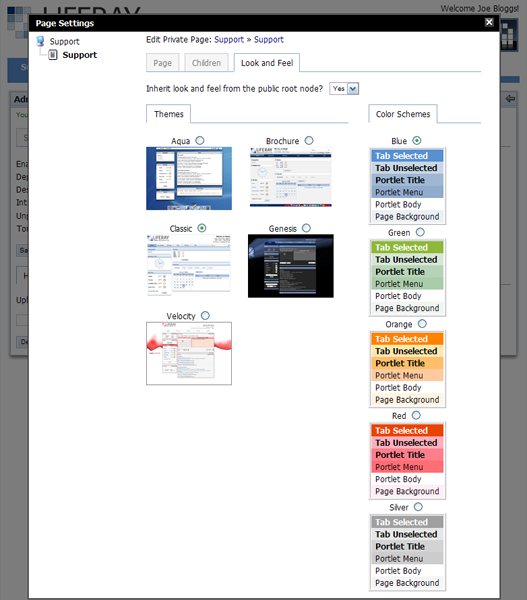The width and height of the screenshot is (527, 600).
Task: Follow the second Support breadcrumb link
Action: pyautogui.click(x=269, y=39)
